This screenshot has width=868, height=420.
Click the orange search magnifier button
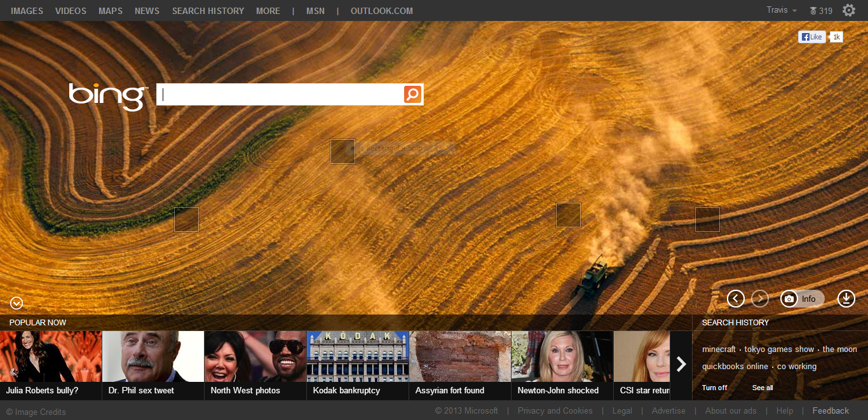coord(412,95)
